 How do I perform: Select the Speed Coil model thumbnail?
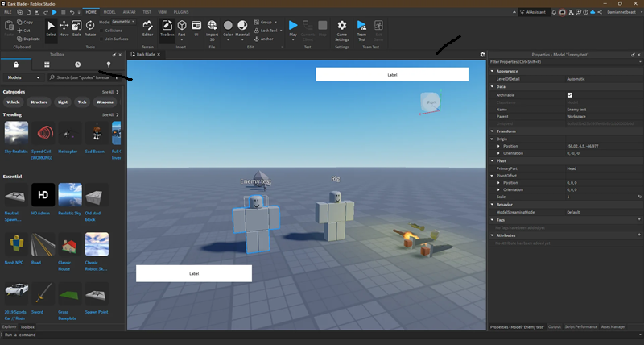[x=43, y=133]
